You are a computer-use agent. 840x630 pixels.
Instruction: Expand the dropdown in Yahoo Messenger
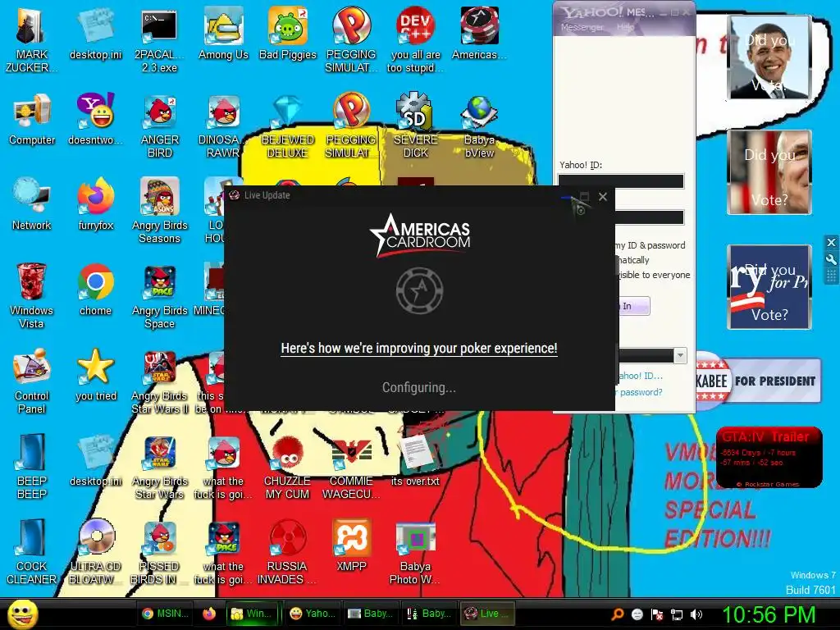point(680,355)
